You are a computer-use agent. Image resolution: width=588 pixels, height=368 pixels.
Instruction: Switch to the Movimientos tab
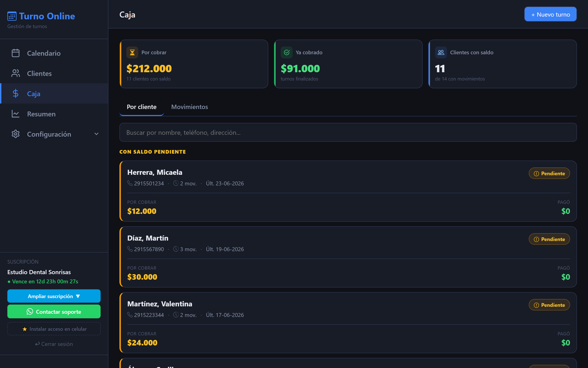click(190, 107)
